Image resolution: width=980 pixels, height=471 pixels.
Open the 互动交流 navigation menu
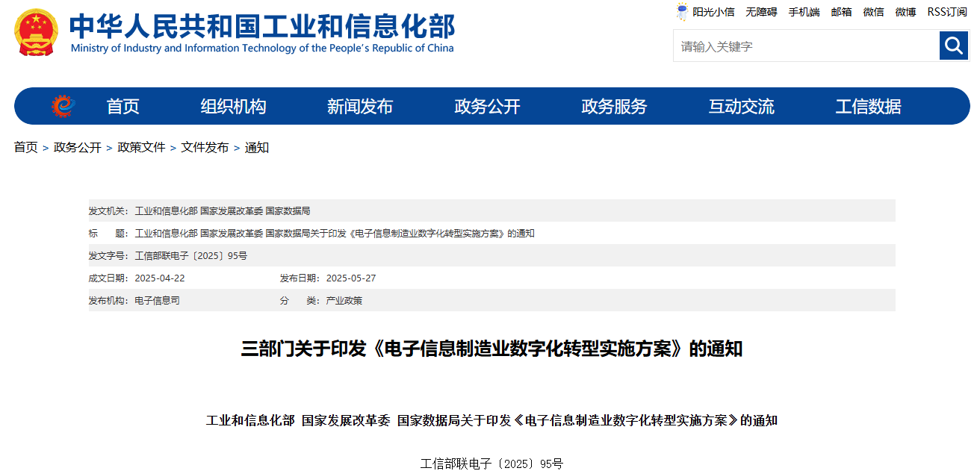740,106
